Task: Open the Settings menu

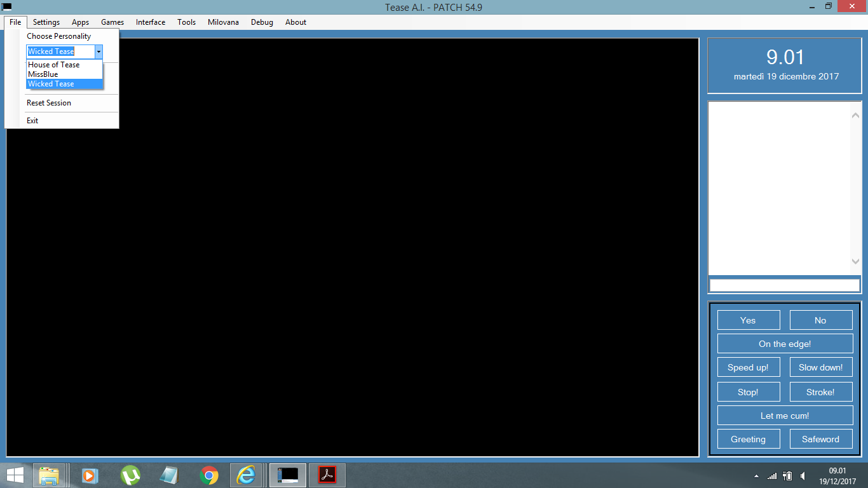Action: click(46, 22)
